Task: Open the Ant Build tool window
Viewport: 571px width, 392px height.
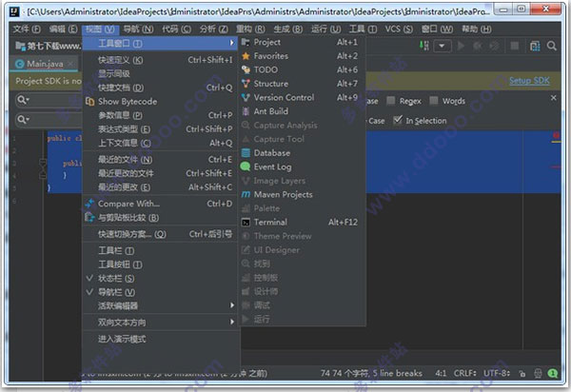Action: pos(302,111)
